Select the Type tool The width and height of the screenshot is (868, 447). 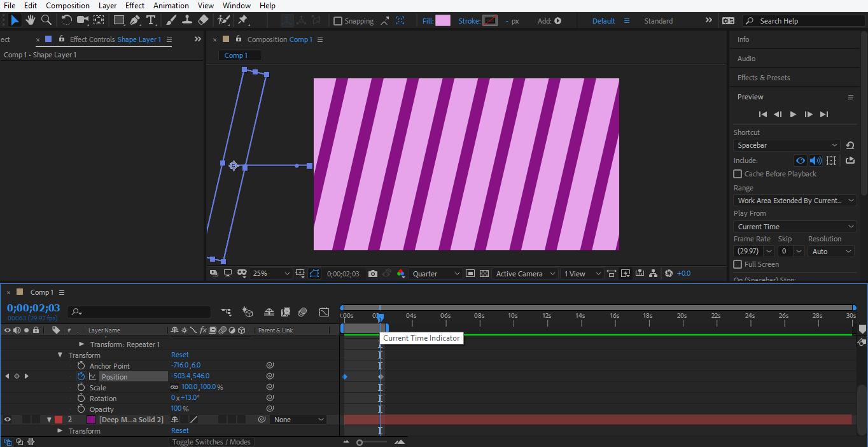151,20
